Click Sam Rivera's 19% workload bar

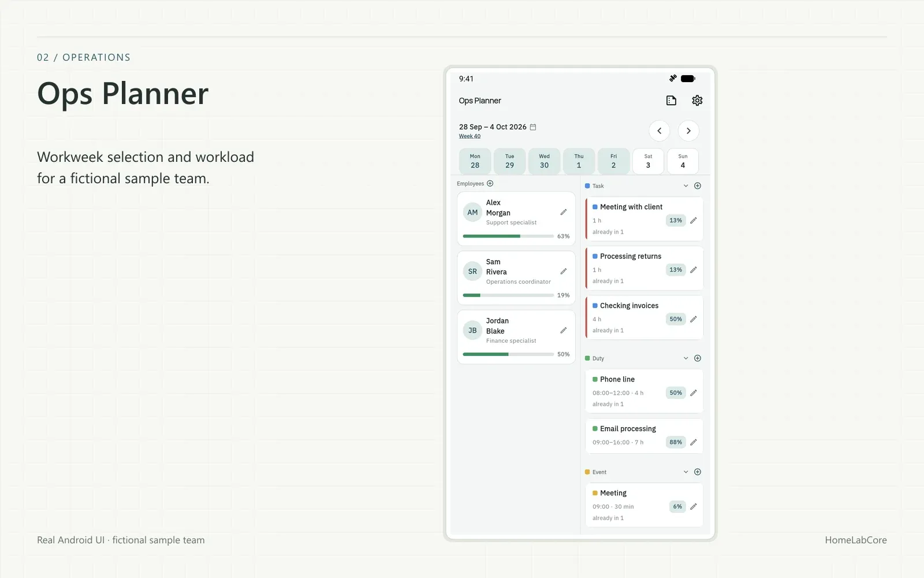tap(508, 295)
